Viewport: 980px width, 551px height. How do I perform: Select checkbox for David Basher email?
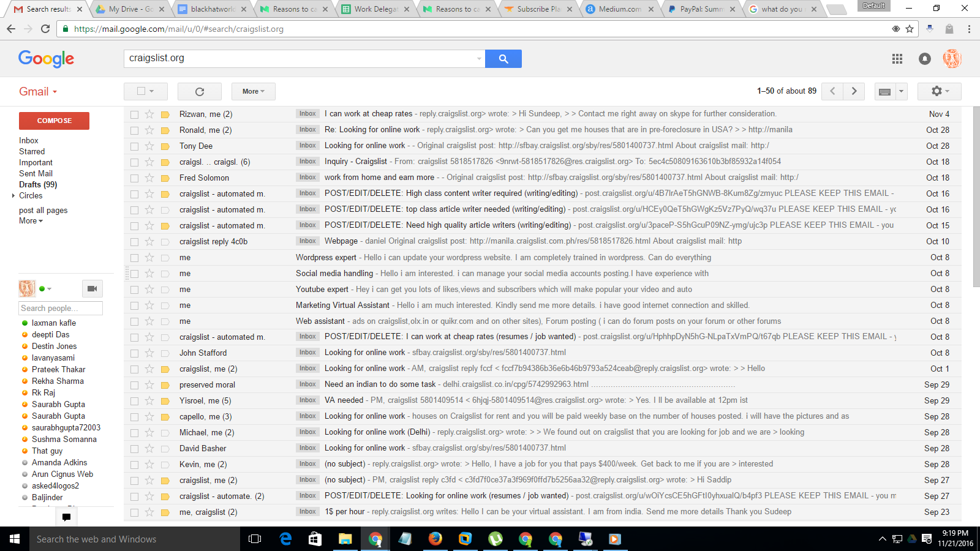coord(134,449)
